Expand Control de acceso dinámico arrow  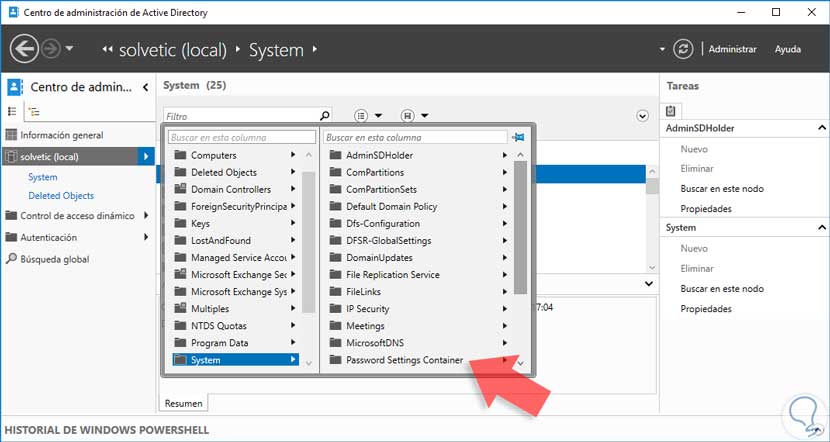click(x=146, y=215)
